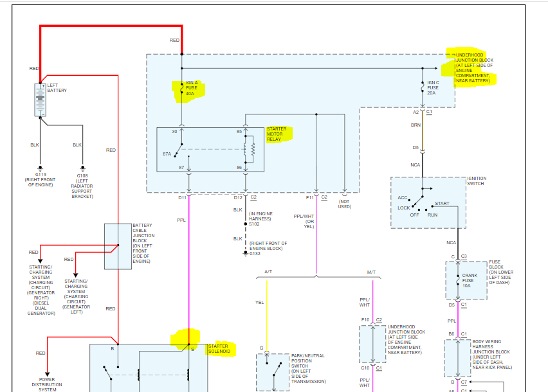Select the 'CRANK FUSE 10A' label

[x=470, y=281]
